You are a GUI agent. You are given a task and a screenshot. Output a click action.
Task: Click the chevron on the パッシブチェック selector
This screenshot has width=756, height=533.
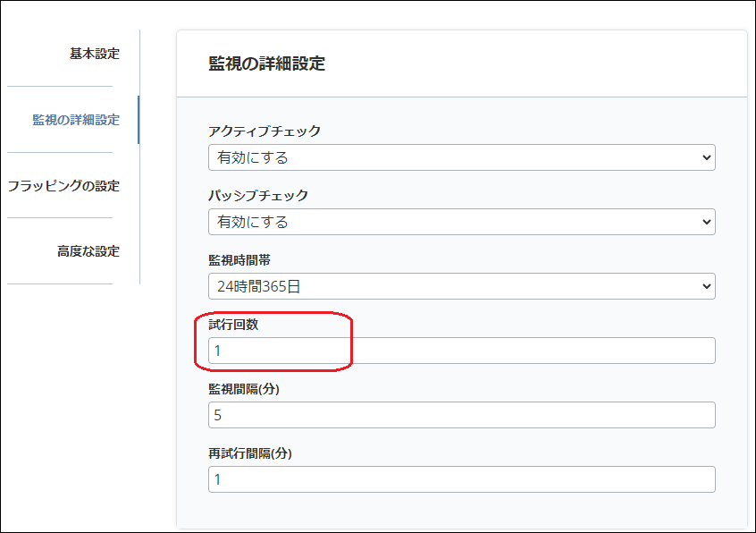pos(705,221)
